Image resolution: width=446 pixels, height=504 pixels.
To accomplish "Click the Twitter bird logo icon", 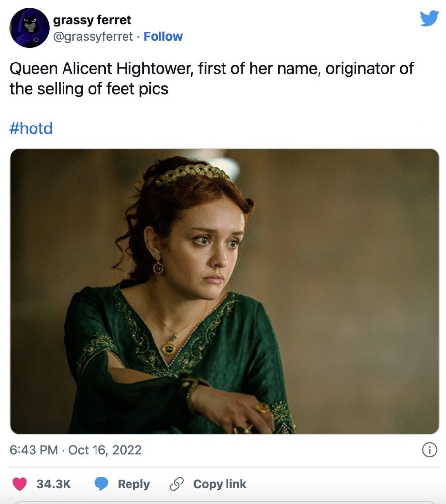I will 429,18.
